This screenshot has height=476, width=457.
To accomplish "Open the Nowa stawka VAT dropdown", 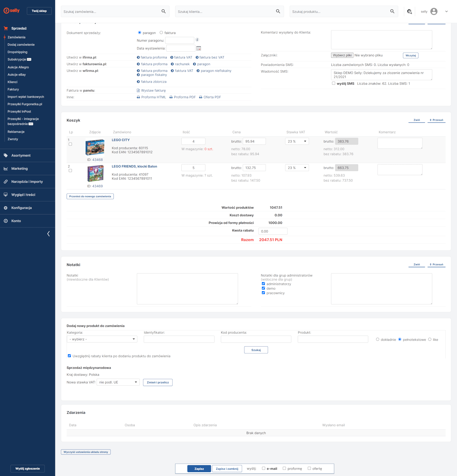I will [118, 382].
